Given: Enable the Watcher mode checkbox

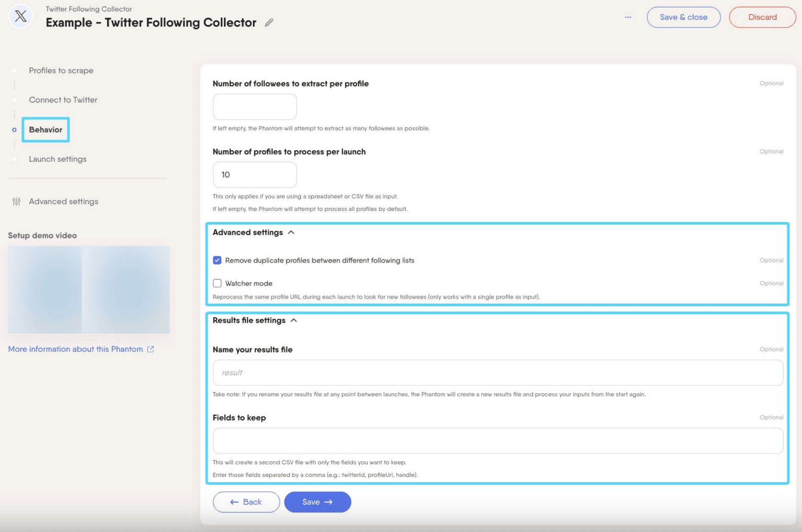Looking at the screenshot, I should click(x=217, y=283).
